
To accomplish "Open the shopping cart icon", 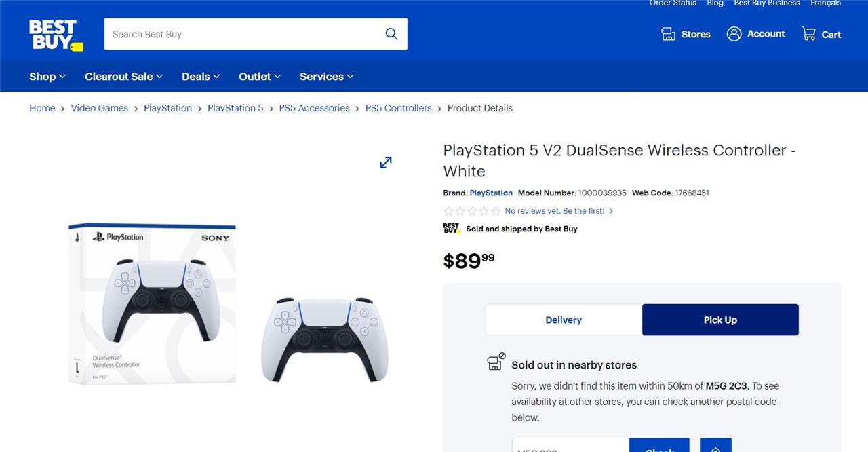I will [808, 33].
